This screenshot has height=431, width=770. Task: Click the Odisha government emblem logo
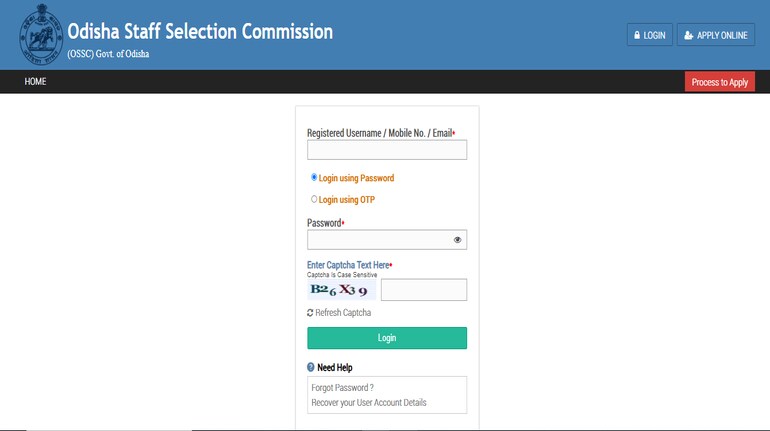(41, 34)
